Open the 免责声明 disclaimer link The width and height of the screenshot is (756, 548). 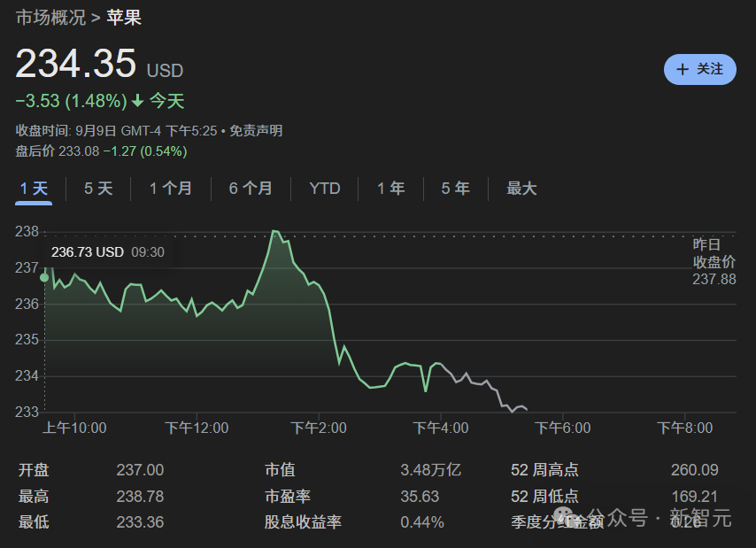click(256, 131)
